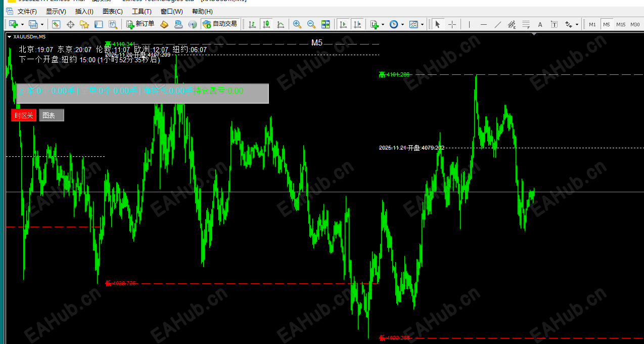Open the 工具(T) menu
Image resolution: width=644 pixels, height=344 pixels.
[x=142, y=11]
